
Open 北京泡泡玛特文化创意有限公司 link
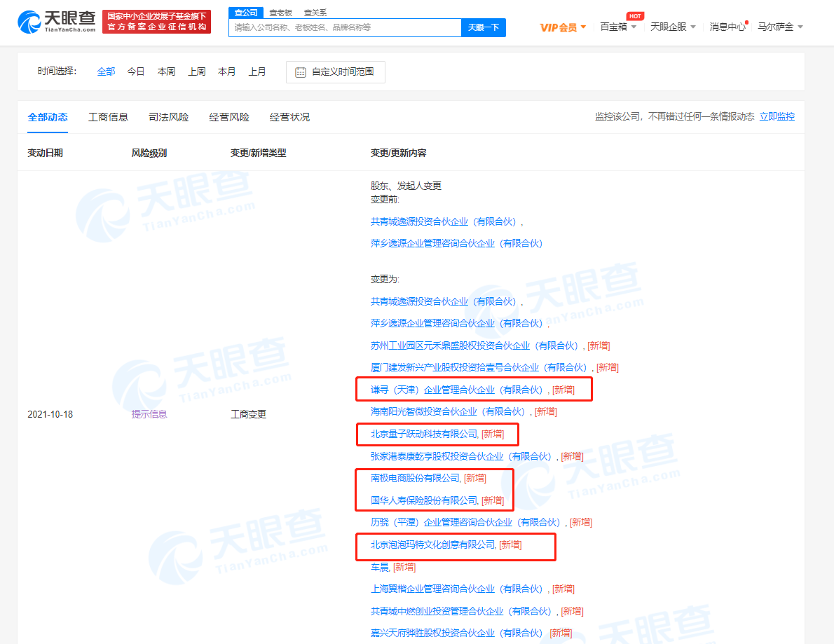434,544
